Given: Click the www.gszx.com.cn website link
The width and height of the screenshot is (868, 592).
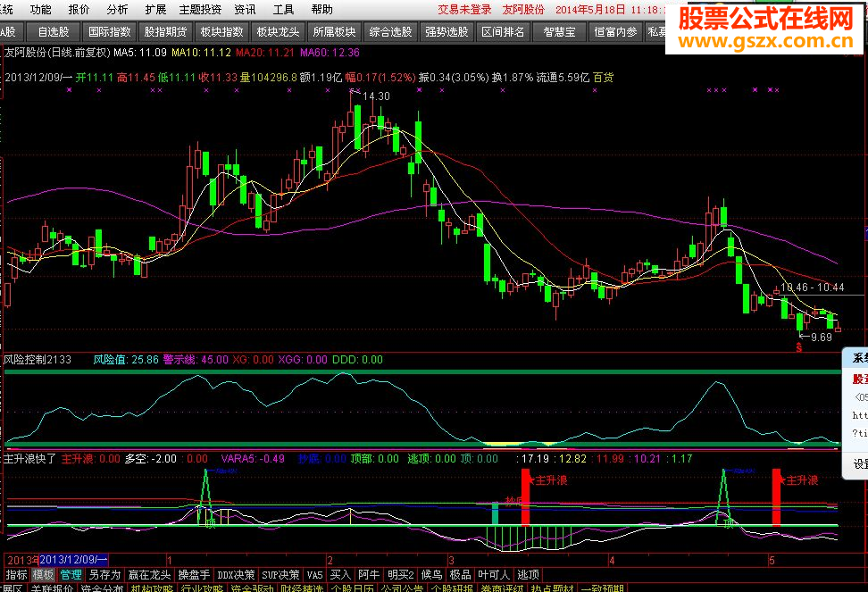Looking at the screenshot, I should pos(765,41).
